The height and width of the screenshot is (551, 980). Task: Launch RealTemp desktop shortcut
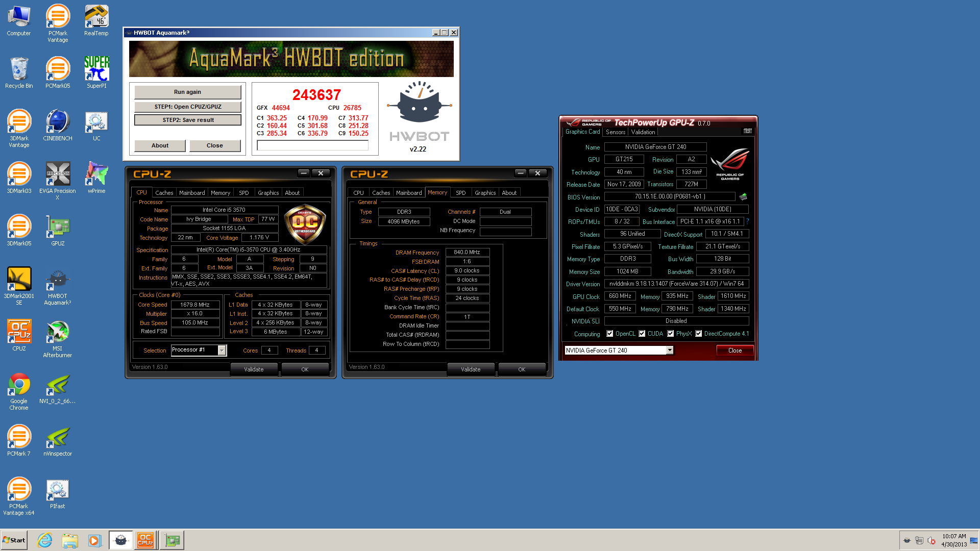pos(96,21)
